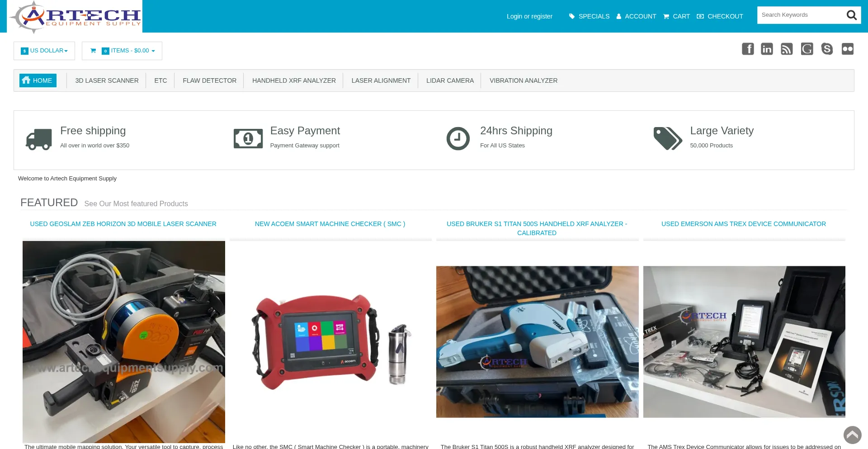Click the Easy Payment money icon
868x449 pixels.
[x=248, y=138]
